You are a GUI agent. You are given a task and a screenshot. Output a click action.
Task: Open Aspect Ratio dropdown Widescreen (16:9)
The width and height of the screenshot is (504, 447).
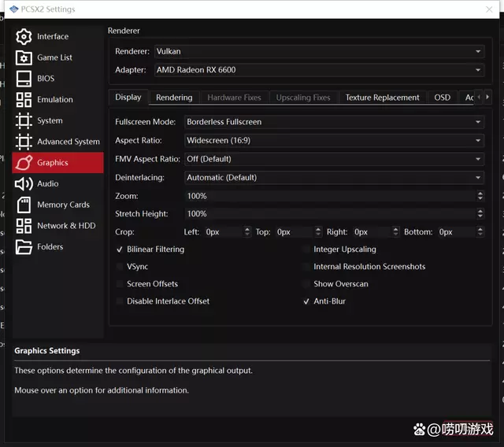click(x=334, y=141)
